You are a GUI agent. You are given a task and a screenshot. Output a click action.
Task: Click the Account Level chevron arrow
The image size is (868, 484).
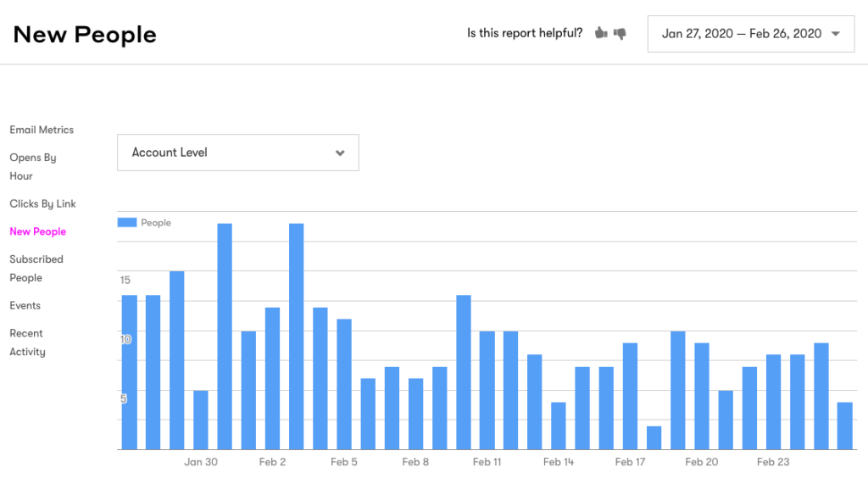tap(340, 153)
